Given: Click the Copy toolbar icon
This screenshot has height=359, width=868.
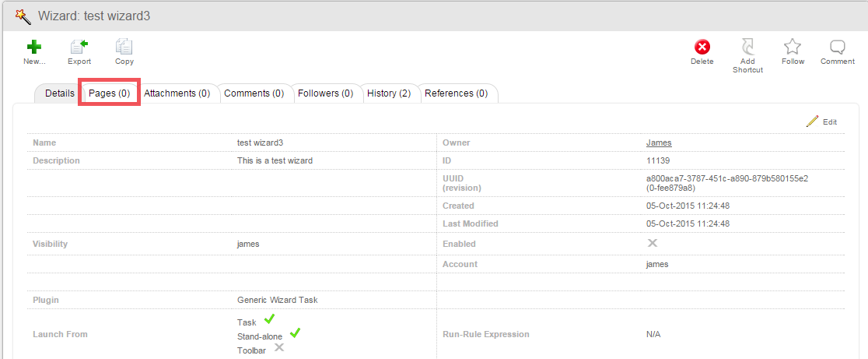Looking at the screenshot, I should point(124,48).
